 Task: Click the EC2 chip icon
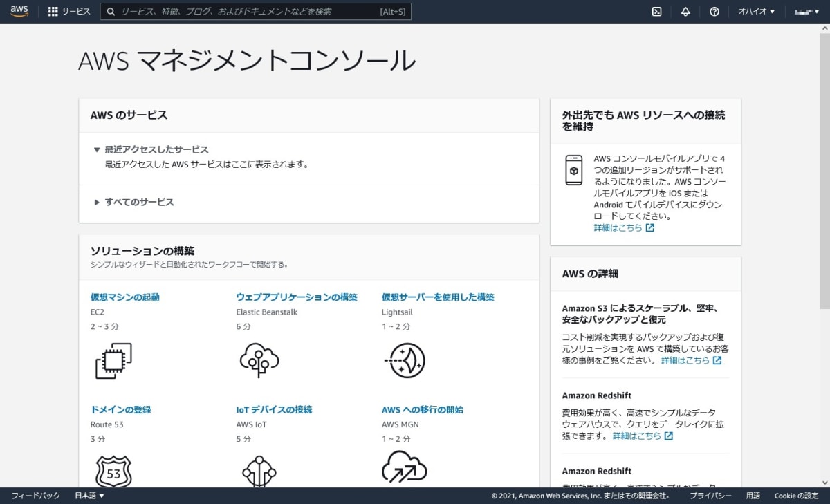tap(113, 361)
